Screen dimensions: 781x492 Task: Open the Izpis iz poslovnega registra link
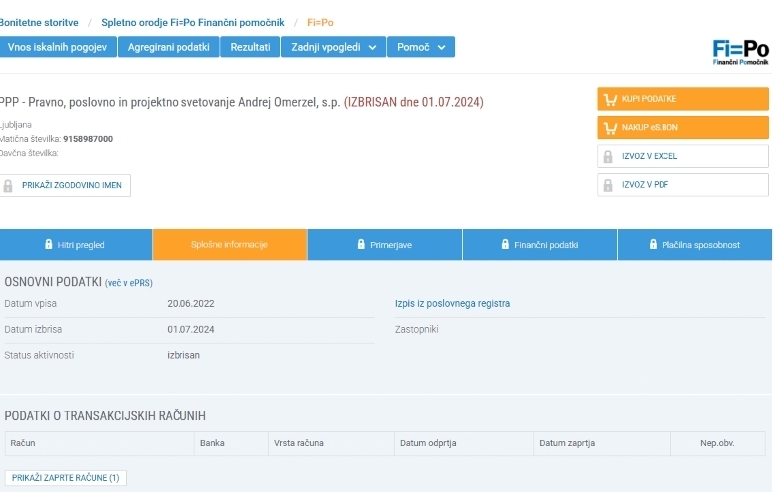(x=452, y=303)
